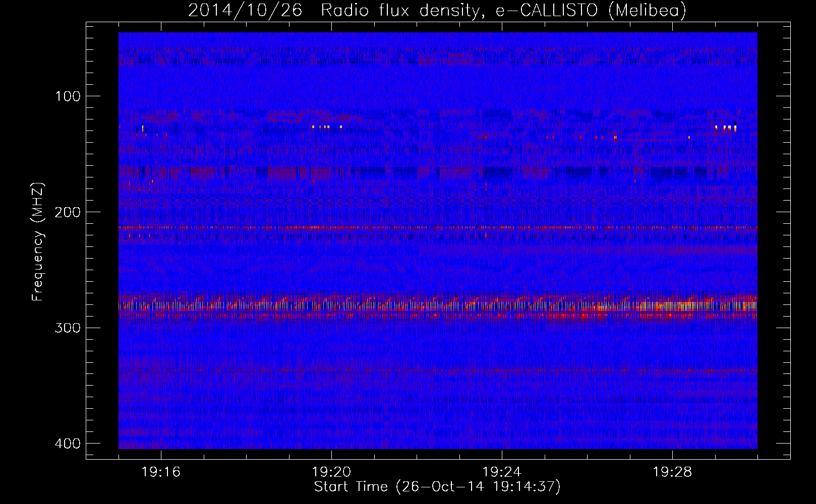This screenshot has width=816, height=504.
Task: Click the "400" frequency tick label
Action: pyautogui.click(x=67, y=444)
